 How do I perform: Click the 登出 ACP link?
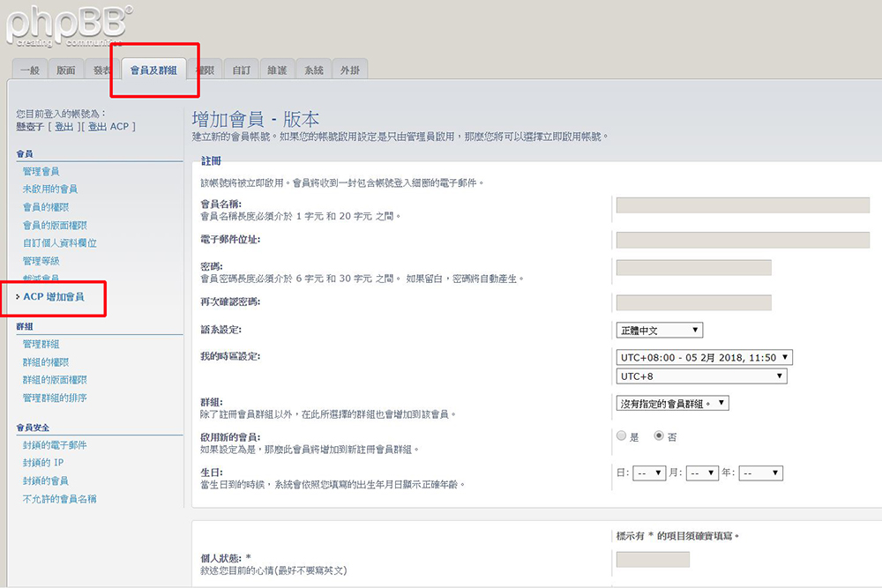pos(108,126)
